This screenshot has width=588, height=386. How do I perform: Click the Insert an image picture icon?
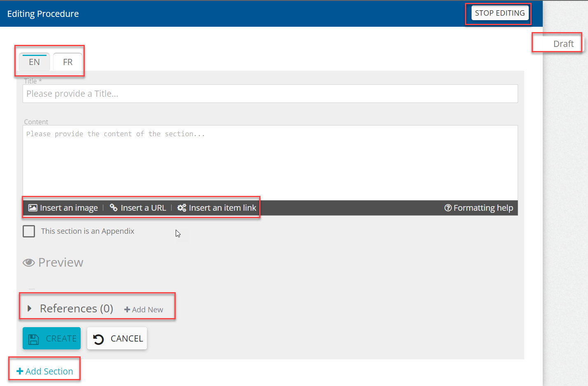click(x=33, y=208)
